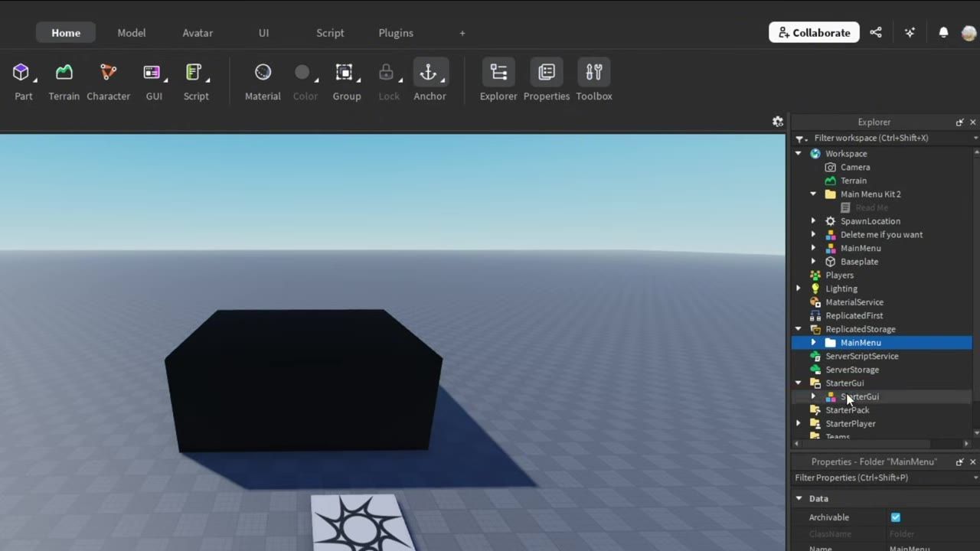
Task: Collapse the Data properties section
Action: click(x=799, y=498)
